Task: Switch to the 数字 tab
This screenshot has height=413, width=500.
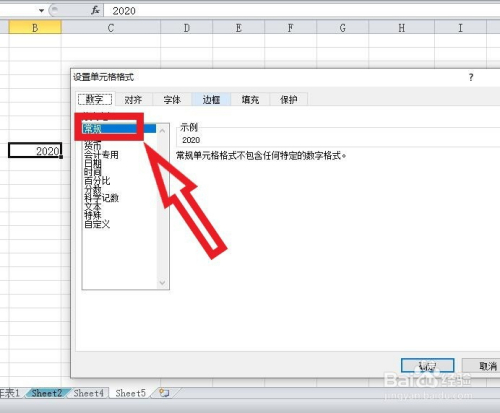Action: click(95, 99)
